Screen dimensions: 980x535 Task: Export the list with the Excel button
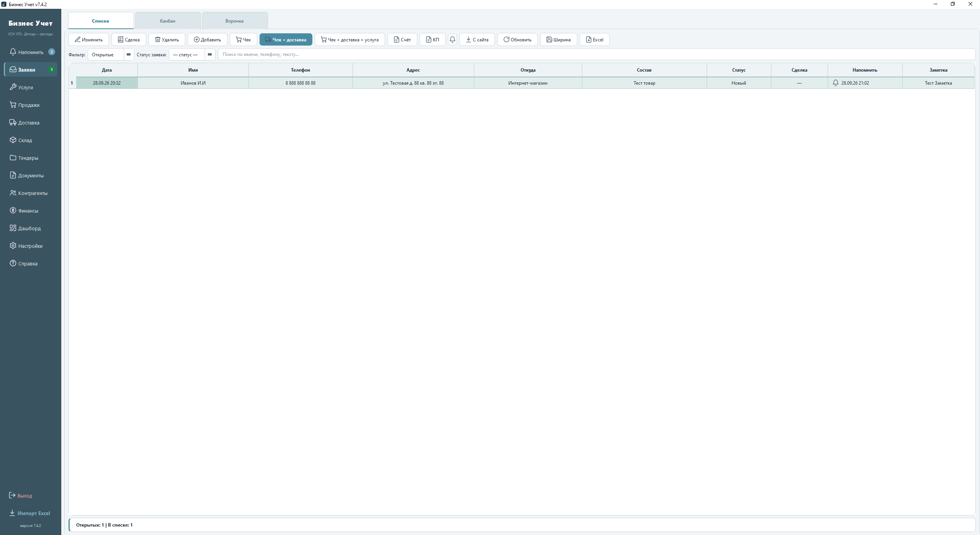click(x=595, y=39)
